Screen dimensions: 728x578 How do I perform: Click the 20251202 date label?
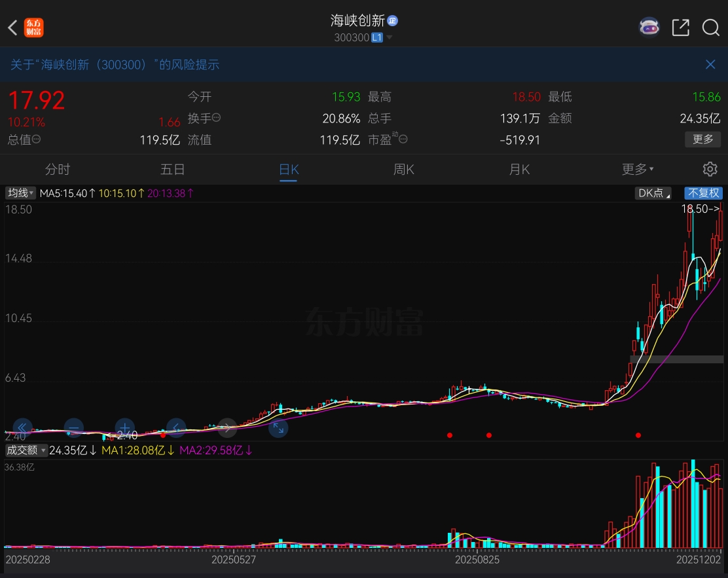(x=699, y=560)
